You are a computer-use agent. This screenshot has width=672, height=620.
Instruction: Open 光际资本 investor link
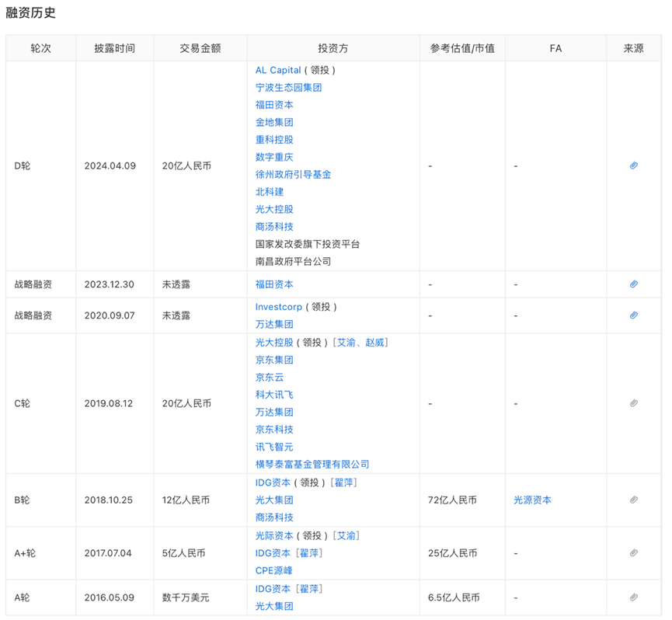(x=274, y=536)
